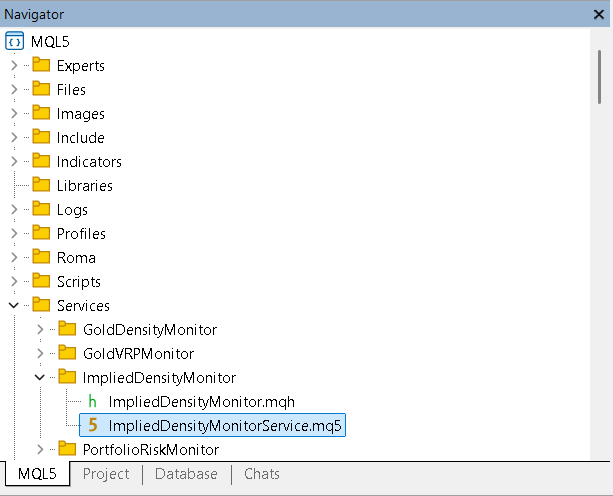Expand the Scripts folder

pos(14,281)
